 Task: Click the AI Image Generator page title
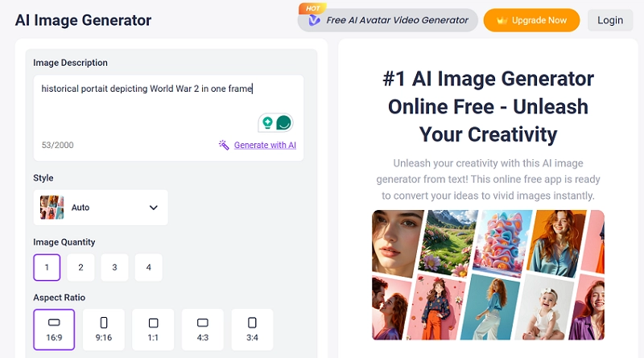(x=84, y=20)
